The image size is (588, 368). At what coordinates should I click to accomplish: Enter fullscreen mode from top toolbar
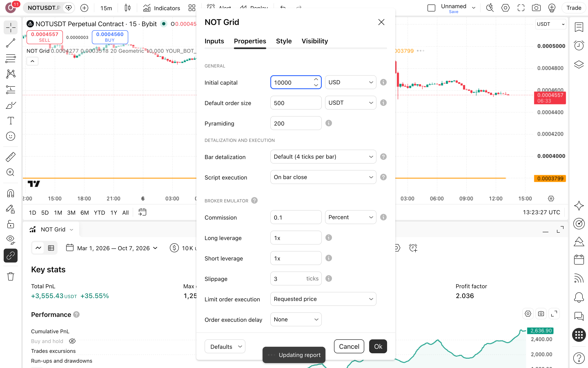point(521,8)
